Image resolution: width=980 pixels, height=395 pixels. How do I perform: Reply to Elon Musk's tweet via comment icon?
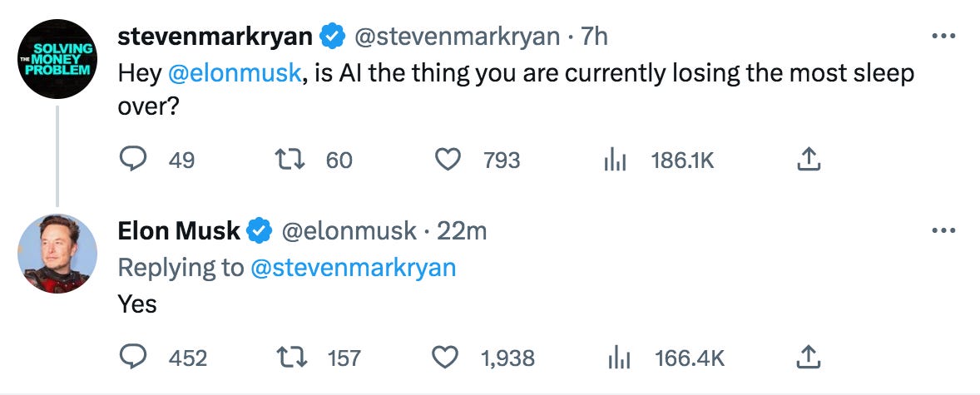coord(132,358)
